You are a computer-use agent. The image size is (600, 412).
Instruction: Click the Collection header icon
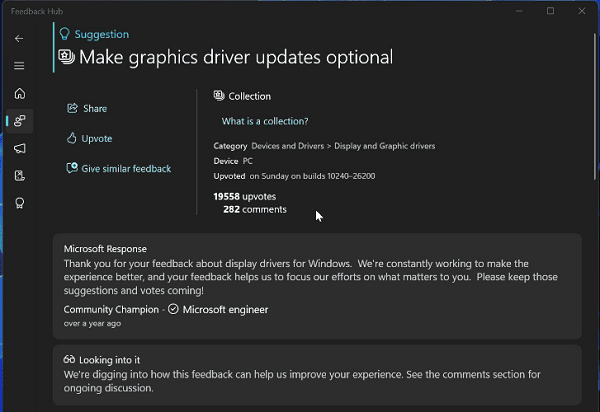[x=219, y=96]
